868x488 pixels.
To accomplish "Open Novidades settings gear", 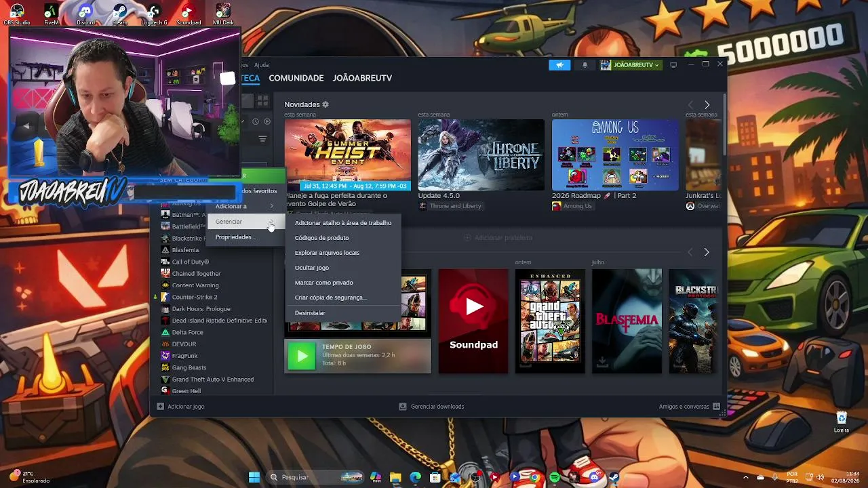I will [x=325, y=104].
